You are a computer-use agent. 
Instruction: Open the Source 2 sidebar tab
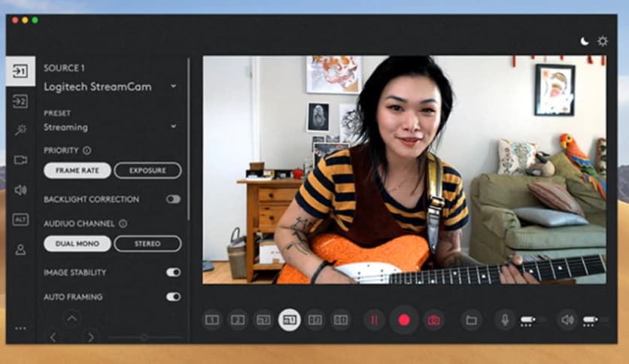click(20, 102)
